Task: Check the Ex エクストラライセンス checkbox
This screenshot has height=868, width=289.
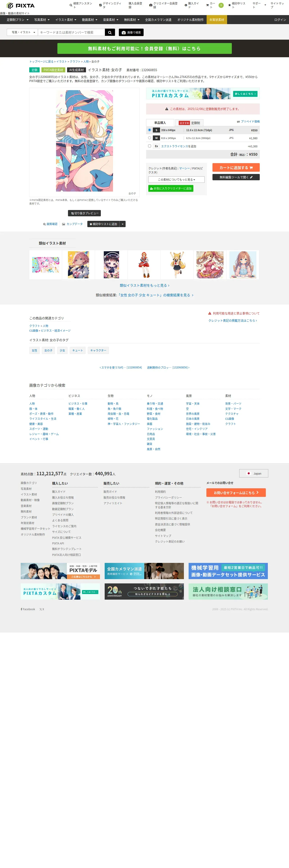Action: (x=150, y=146)
